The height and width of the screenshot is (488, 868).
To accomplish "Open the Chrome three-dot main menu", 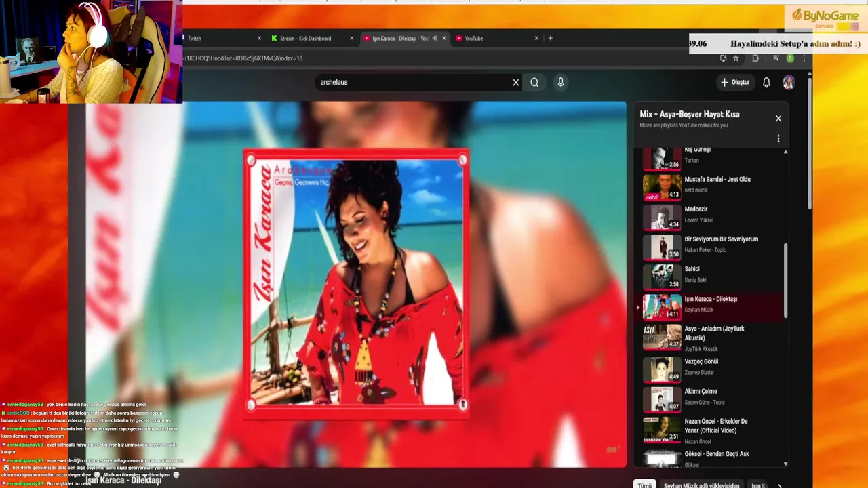I will tap(804, 58).
